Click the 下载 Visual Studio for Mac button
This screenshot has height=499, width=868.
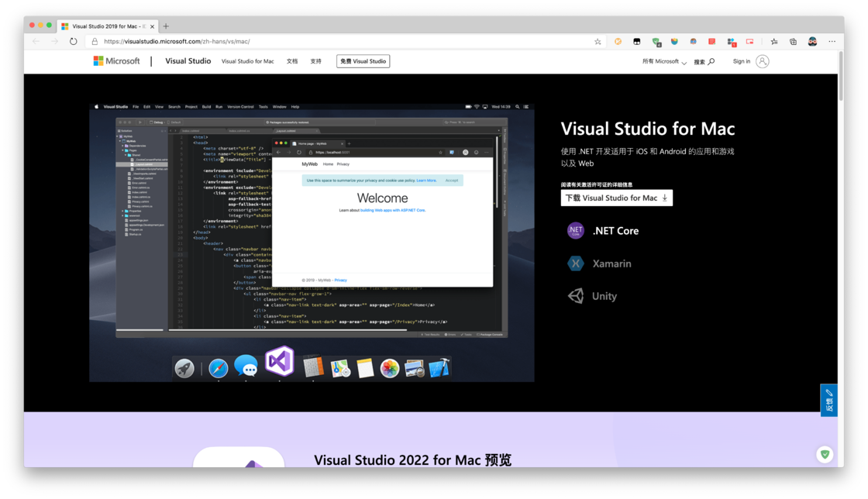[611, 198]
